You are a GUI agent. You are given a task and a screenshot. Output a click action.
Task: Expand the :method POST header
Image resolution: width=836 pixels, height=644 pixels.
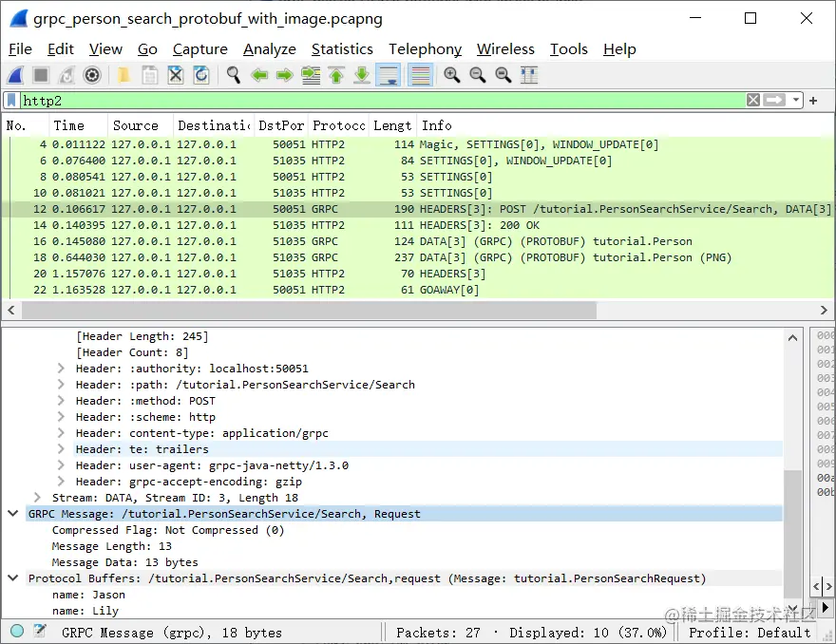61,401
